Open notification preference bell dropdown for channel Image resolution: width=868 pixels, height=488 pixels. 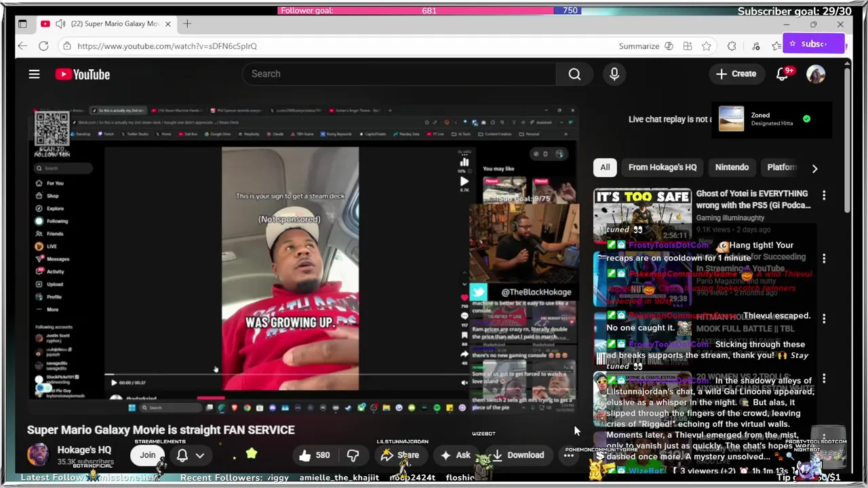click(x=189, y=455)
